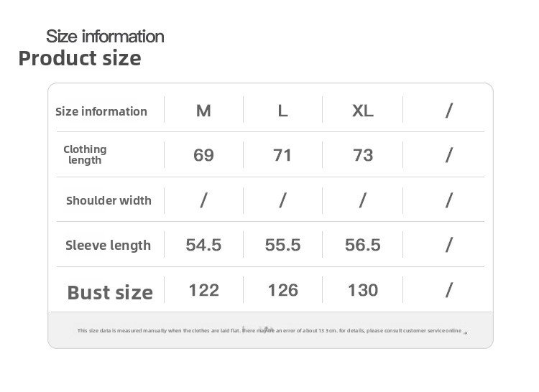The height and width of the screenshot is (392, 539).
Task: Click clothing length value 73
Action: tap(362, 155)
